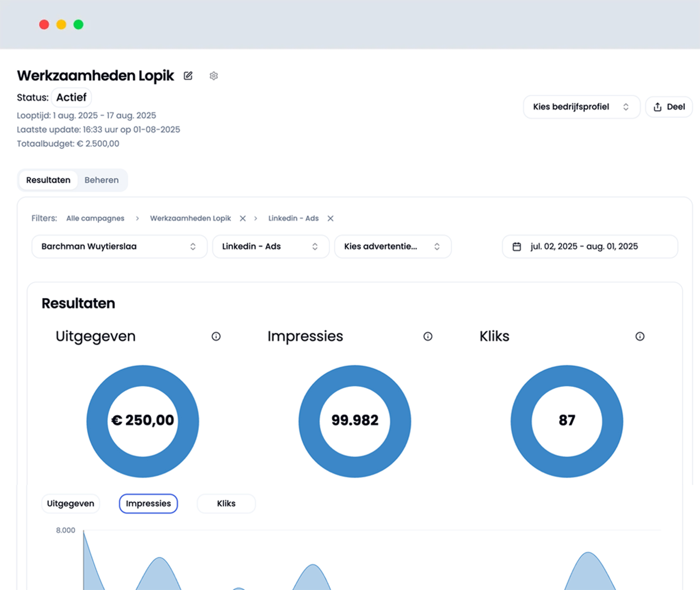Click the calendar icon in date range field

pos(517,247)
